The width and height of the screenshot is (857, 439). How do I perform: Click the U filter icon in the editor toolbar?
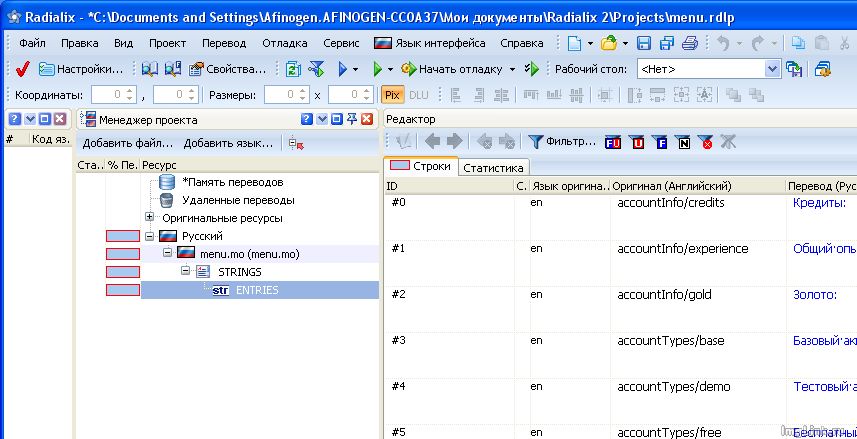(x=637, y=142)
